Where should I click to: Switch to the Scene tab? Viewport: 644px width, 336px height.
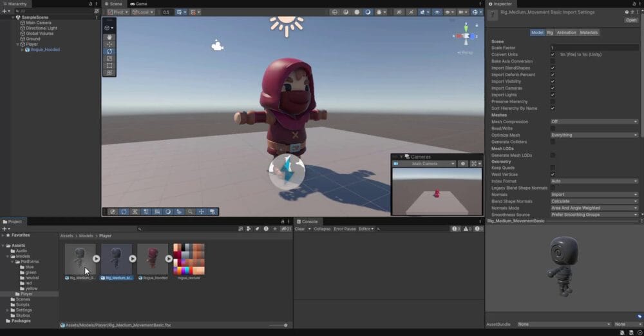tap(113, 4)
